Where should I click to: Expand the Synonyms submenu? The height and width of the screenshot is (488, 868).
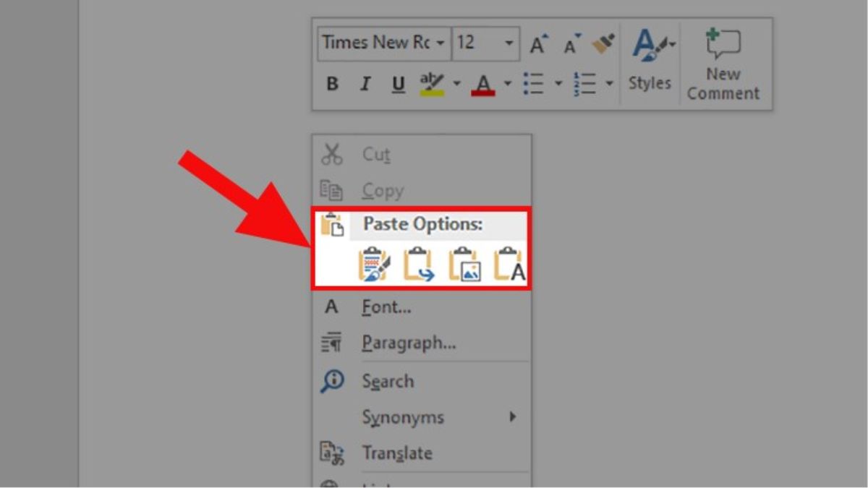(403, 417)
